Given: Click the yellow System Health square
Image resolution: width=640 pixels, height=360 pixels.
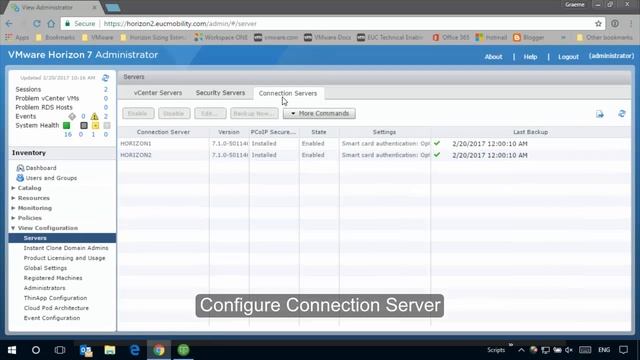Looking at the screenshot, I should [x=96, y=125].
